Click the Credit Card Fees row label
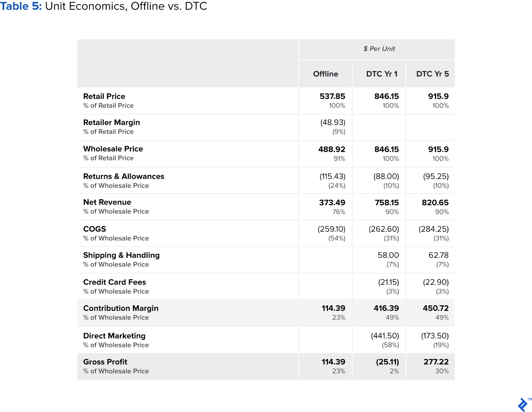This screenshot has width=532, height=412. 115,282
